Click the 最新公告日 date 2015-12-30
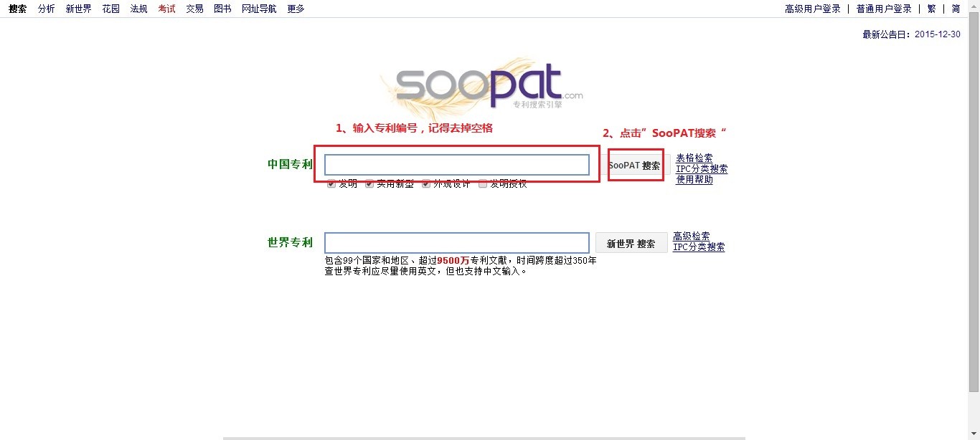Viewport: 980px width, 440px height. (938, 34)
